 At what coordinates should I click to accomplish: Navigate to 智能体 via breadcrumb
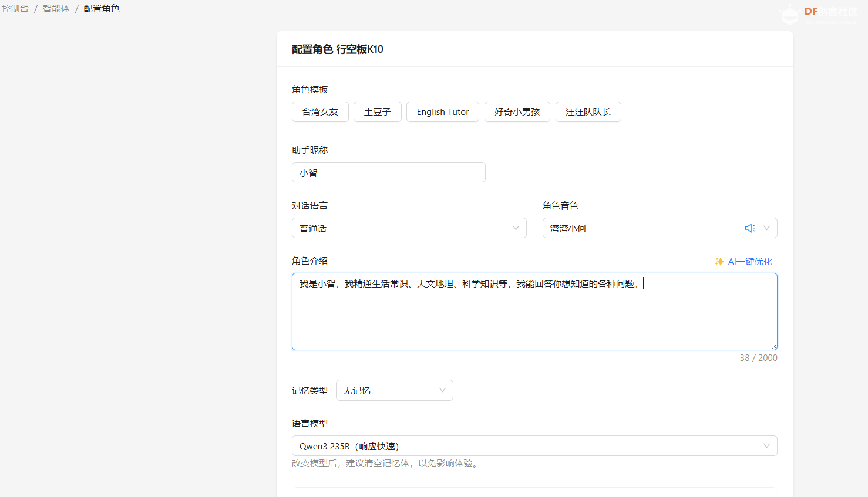tap(56, 8)
